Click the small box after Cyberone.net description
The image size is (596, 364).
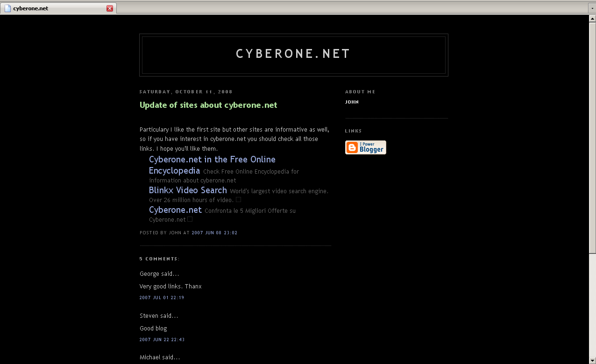[x=190, y=219]
